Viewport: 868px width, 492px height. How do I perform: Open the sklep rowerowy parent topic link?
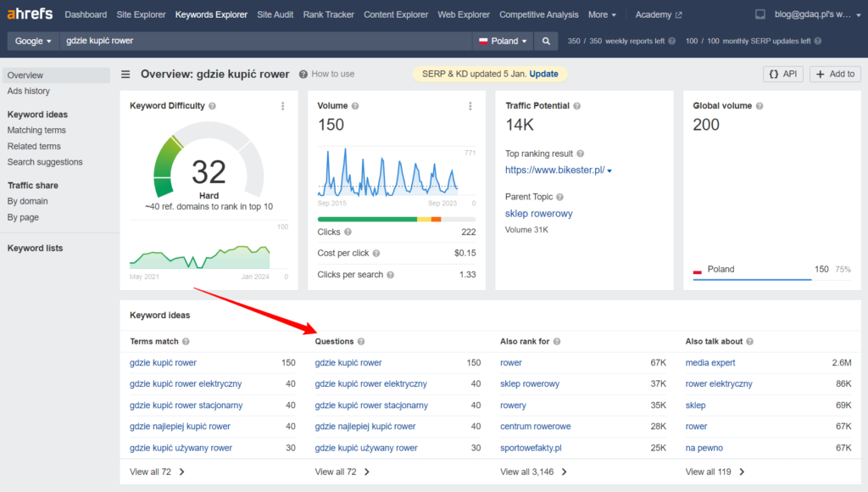[538, 214]
